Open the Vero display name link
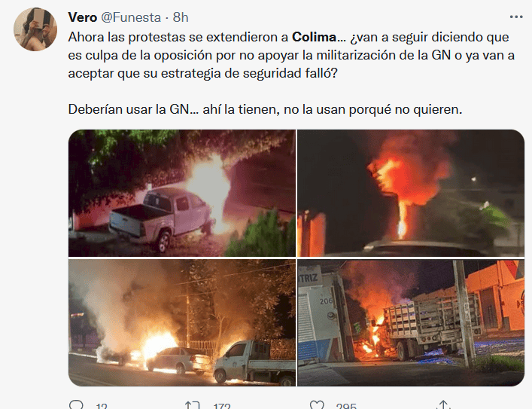The image size is (532, 409). (x=83, y=17)
